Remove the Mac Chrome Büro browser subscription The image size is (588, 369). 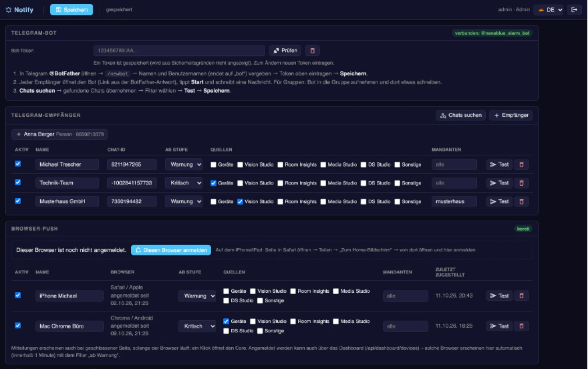521,326
